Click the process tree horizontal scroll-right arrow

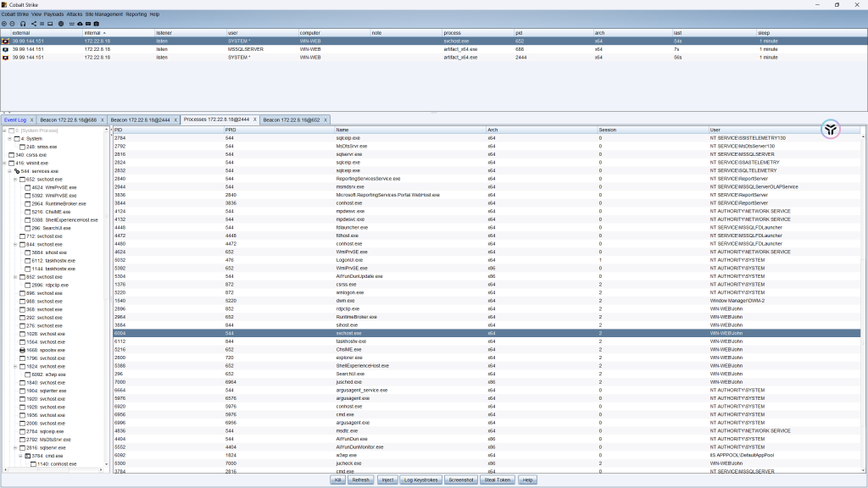[101, 470]
